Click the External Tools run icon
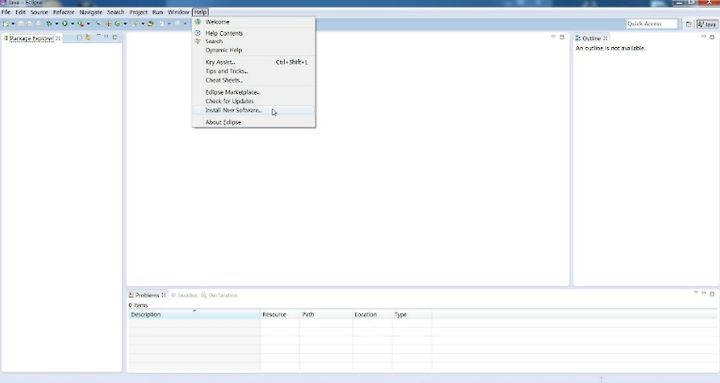This screenshot has width=720, height=383. [x=80, y=23]
